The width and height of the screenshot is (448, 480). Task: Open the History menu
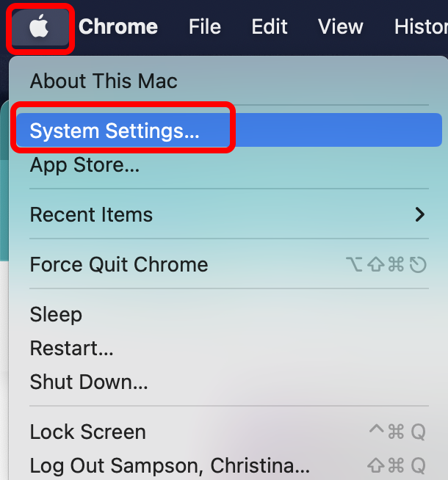pos(421,26)
